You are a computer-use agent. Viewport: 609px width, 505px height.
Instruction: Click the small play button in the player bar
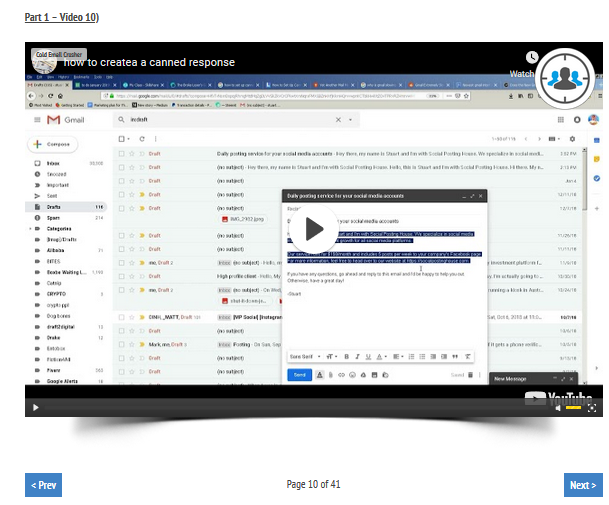(36, 407)
